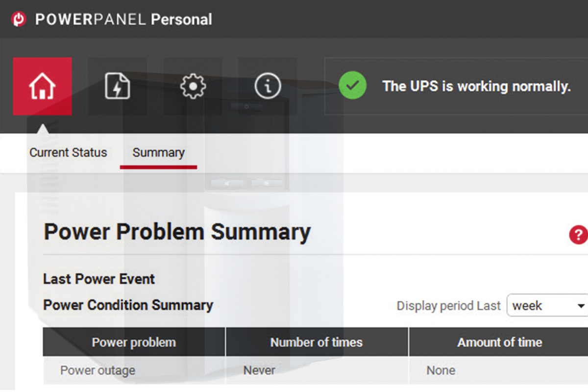The width and height of the screenshot is (588, 392).
Task: Select the Summary tab
Action: click(x=158, y=152)
